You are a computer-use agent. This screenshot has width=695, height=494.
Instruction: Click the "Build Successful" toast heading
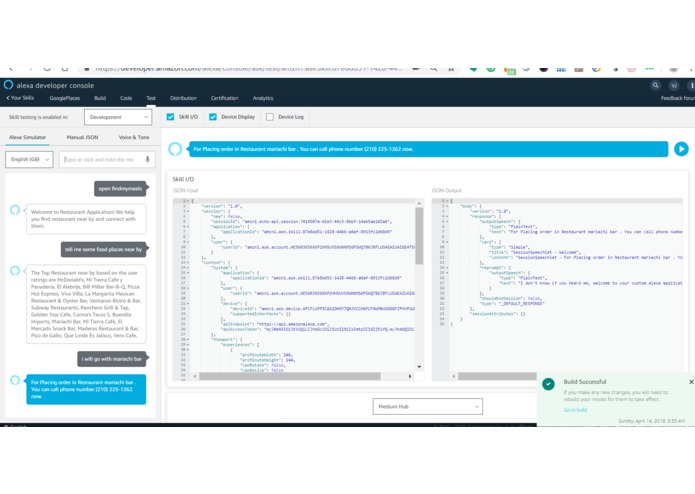[x=585, y=381]
